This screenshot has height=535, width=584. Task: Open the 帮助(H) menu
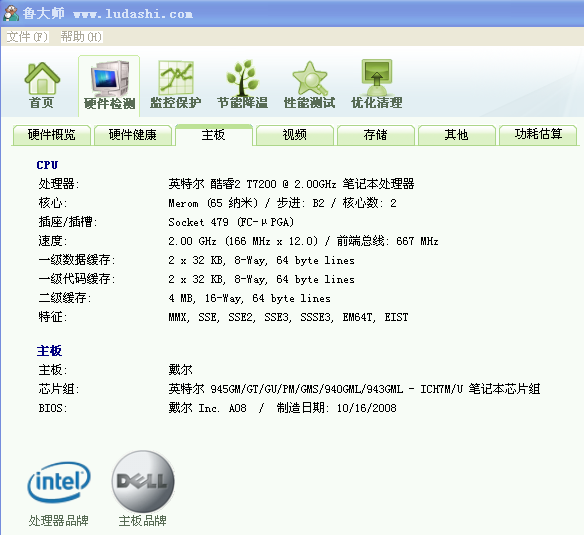coord(81,37)
